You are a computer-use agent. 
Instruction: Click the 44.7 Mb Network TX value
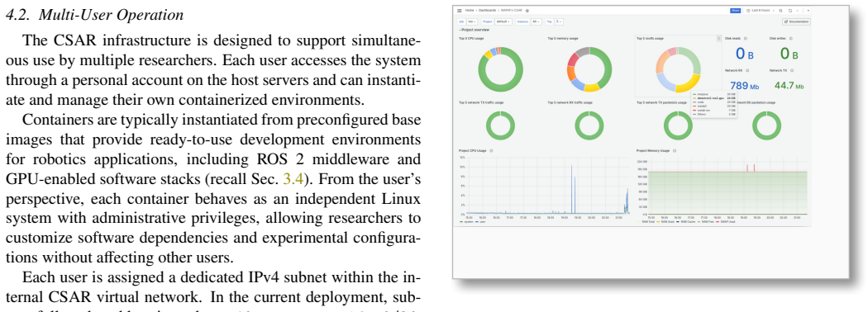pos(789,86)
